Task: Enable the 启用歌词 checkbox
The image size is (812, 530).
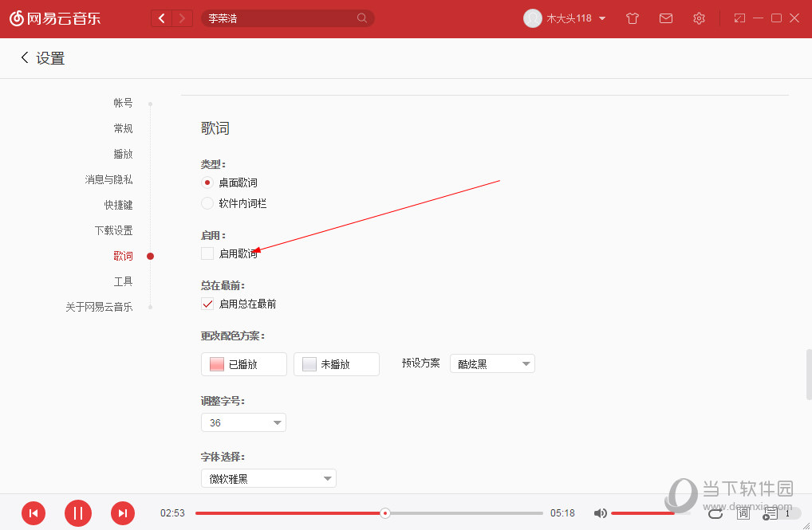Action: point(207,253)
